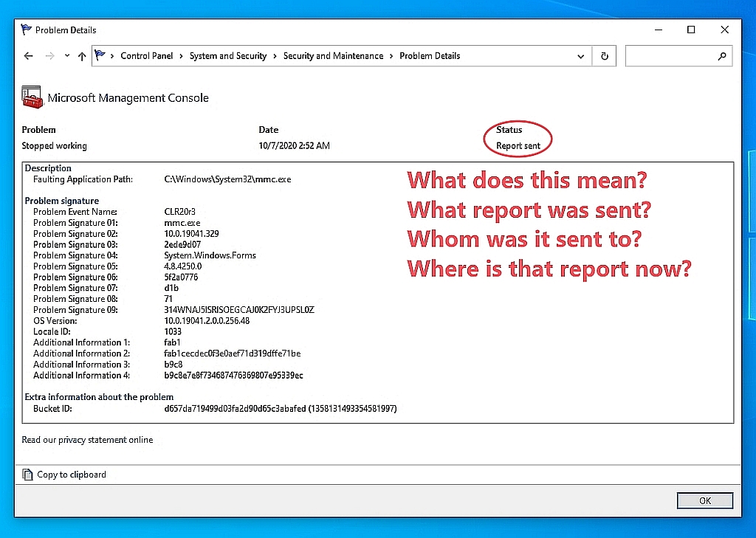Open the privacy statement online link

tap(87, 440)
